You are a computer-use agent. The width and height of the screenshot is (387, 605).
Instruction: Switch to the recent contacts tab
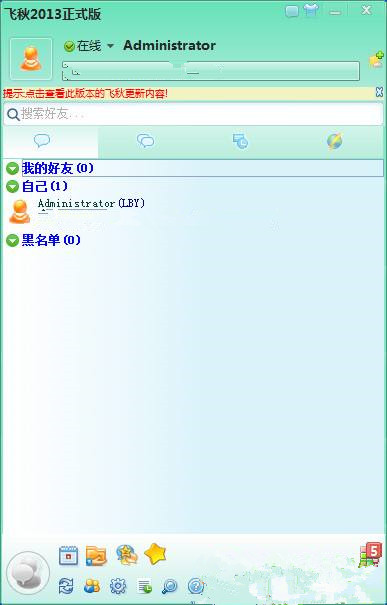pyautogui.click(x=240, y=142)
